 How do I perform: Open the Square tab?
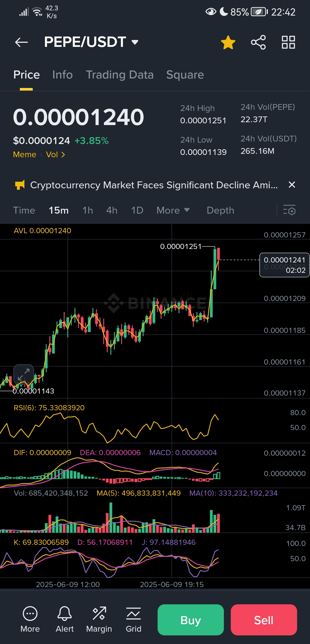point(185,75)
